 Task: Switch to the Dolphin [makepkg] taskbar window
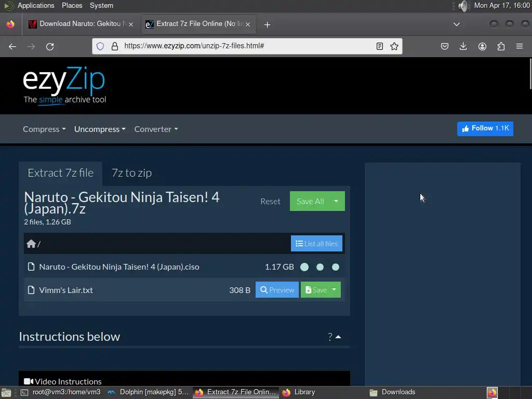[148, 392]
